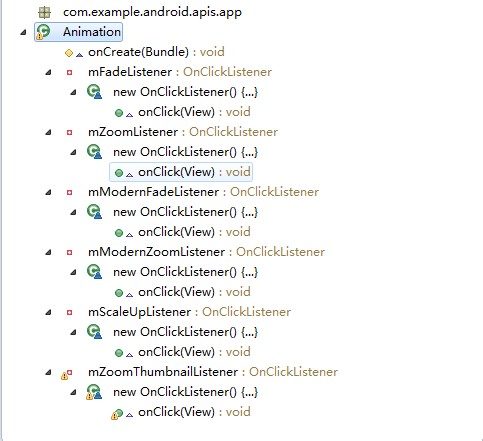Image resolution: width=483 pixels, height=441 pixels.
Task: Collapse new OnClickListener() under mScaleUpListener
Action: [x=73, y=332]
